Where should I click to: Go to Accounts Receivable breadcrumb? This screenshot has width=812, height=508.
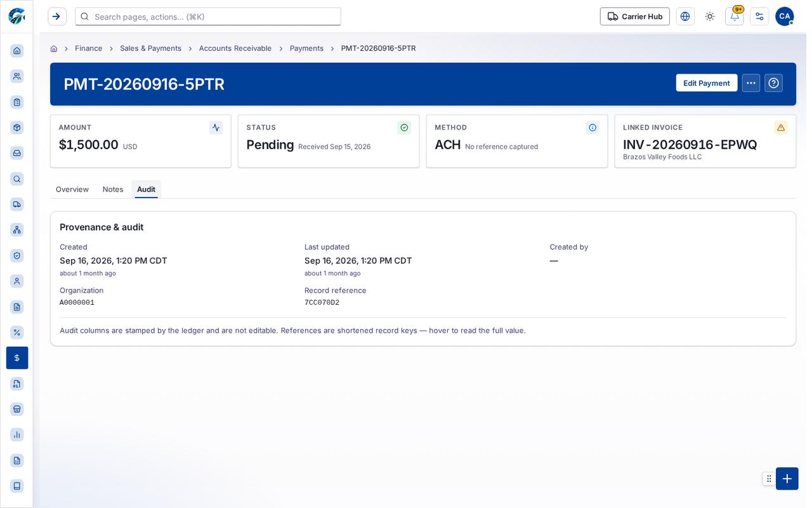pyautogui.click(x=235, y=48)
